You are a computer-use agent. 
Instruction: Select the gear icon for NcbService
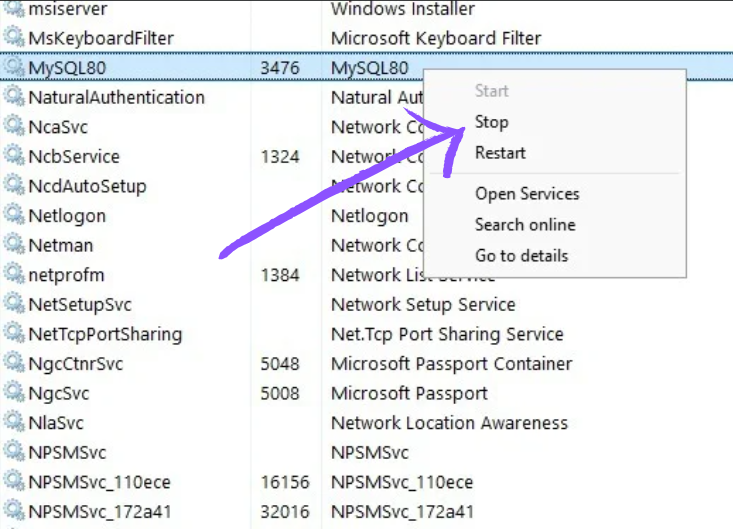point(13,156)
